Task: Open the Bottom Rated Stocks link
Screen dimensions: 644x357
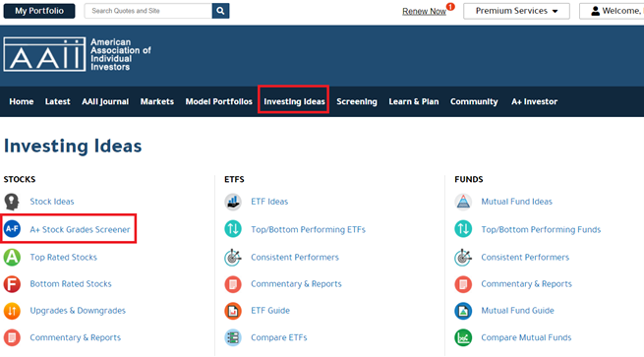Action: pos(71,284)
